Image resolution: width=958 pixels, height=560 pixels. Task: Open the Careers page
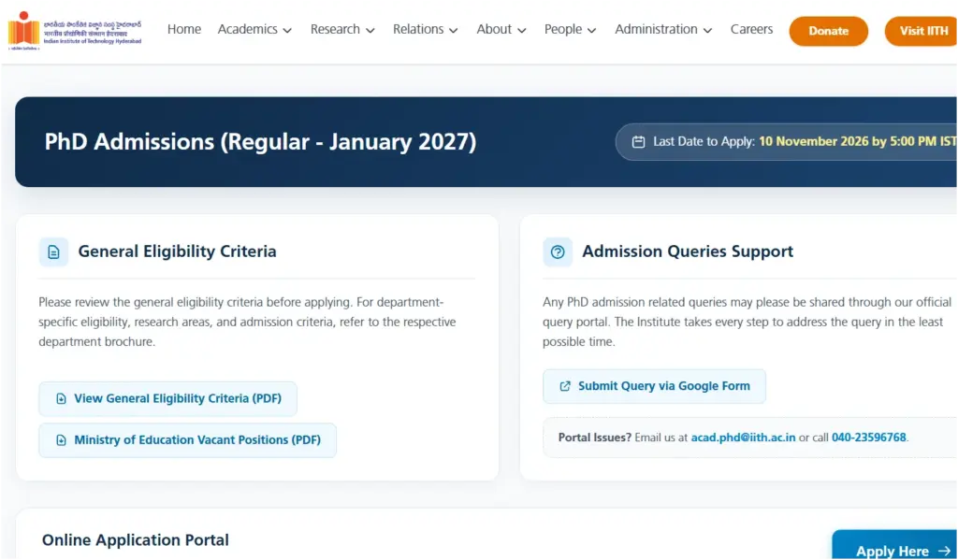pos(751,29)
